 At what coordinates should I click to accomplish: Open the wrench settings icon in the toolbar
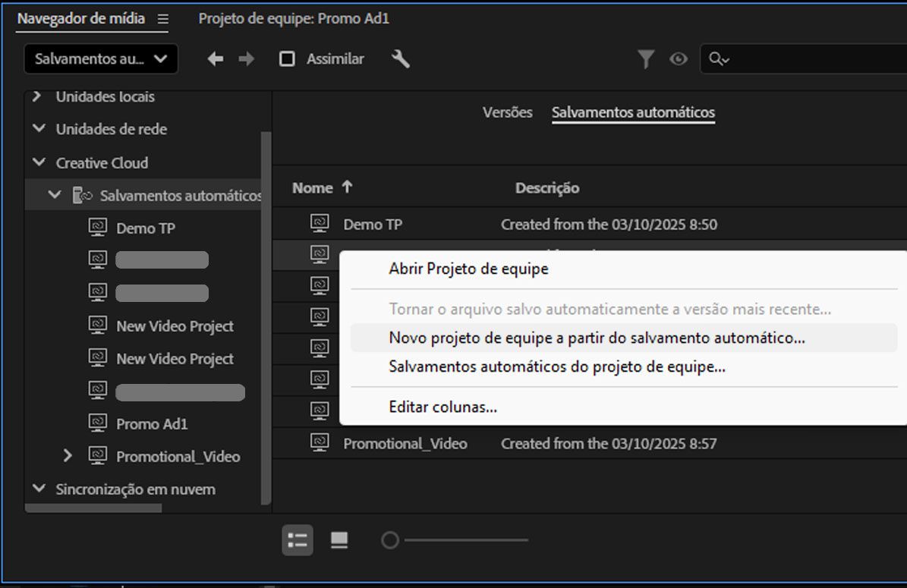point(402,59)
